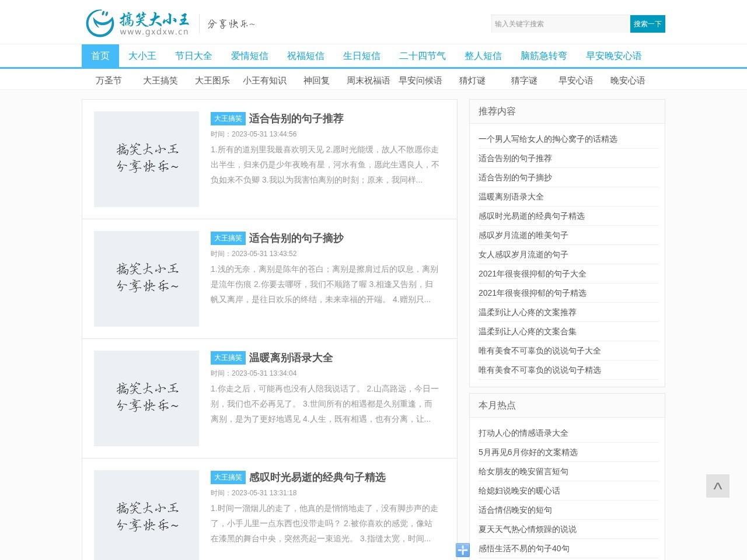
Task: Click the 搞笑大小王 smiley face logo
Action: [x=100, y=23]
